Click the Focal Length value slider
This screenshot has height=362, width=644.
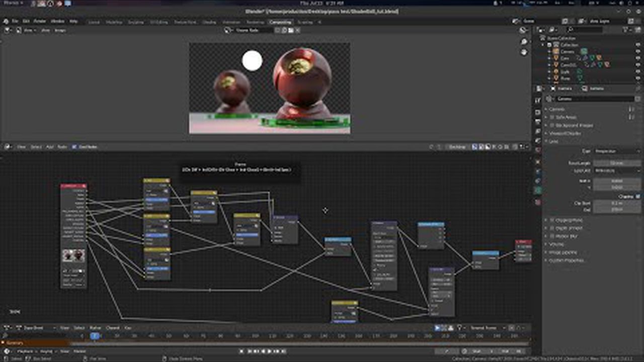[617, 163]
